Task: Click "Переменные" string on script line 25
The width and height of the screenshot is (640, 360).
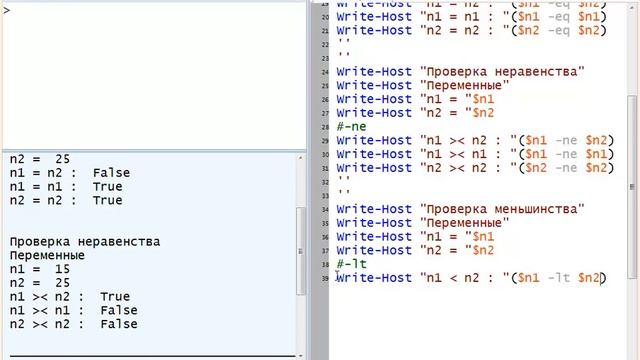Action: tap(464, 85)
